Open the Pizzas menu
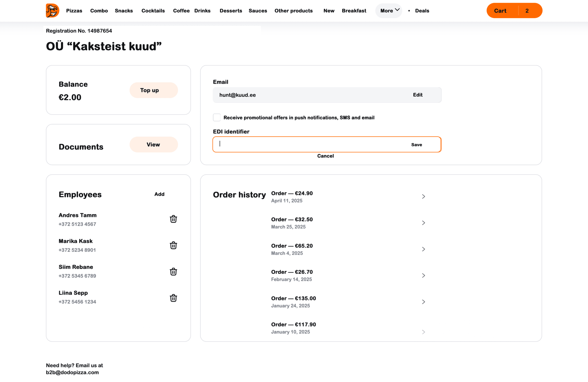588x382 pixels. (x=74, y=11)
